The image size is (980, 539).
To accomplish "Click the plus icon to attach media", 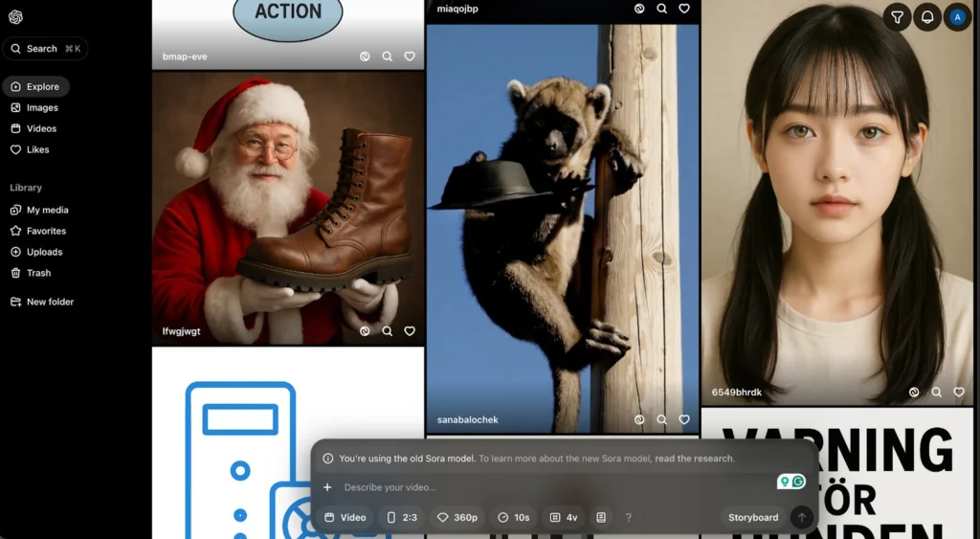I will (327, 487).
